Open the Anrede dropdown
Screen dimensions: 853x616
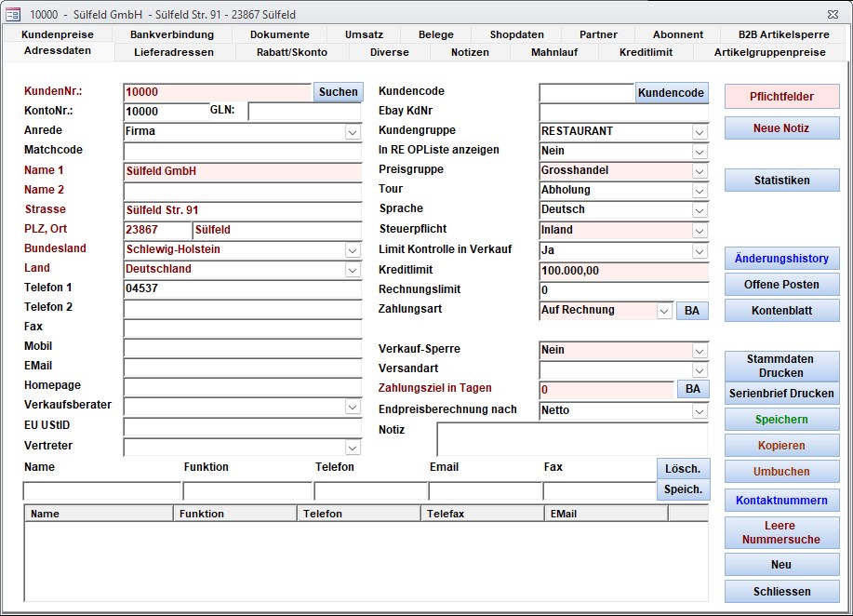pyautogui.click(x=353, y=132)
